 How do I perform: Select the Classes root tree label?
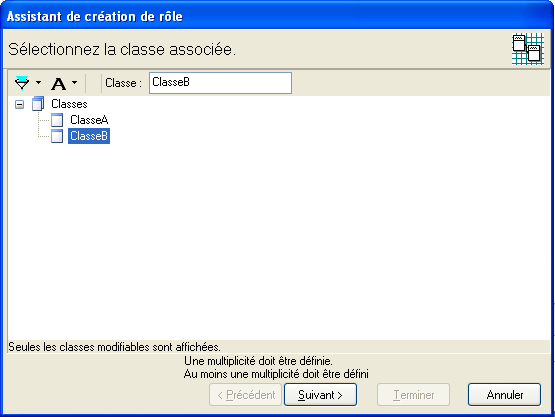[69, 104]
